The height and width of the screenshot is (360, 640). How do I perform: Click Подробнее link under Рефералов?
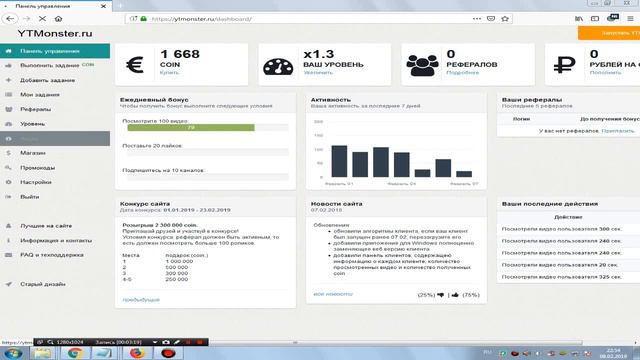[x=462, y=73]
